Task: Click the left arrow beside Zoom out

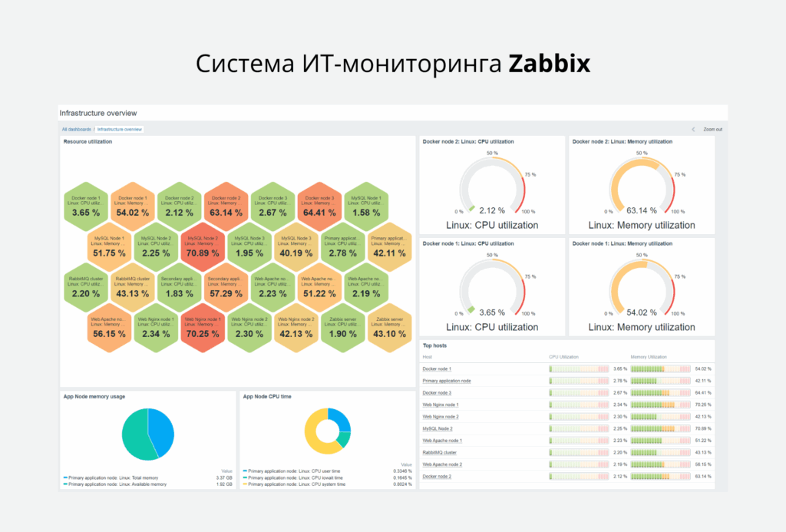Action: coord(693,130)
